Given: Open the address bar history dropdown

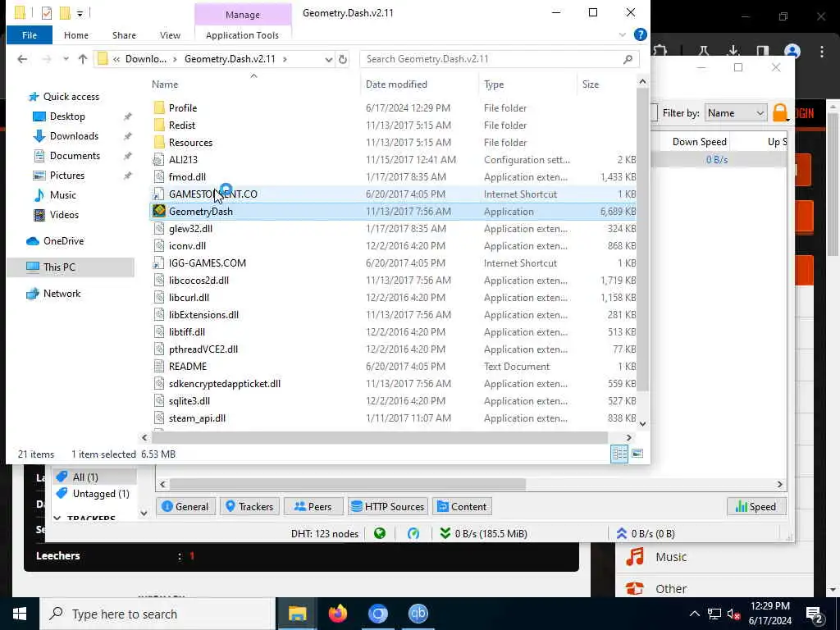Looking at the screenshot, I should coord(328,59).
